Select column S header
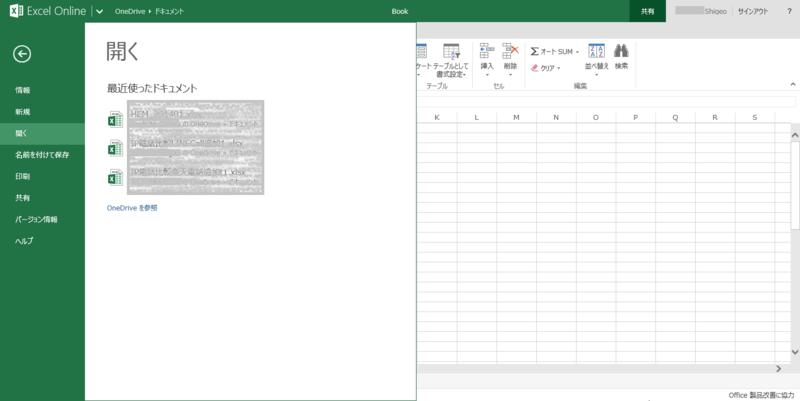The width and height of the screenshot is (800, 401). [755, 118]
